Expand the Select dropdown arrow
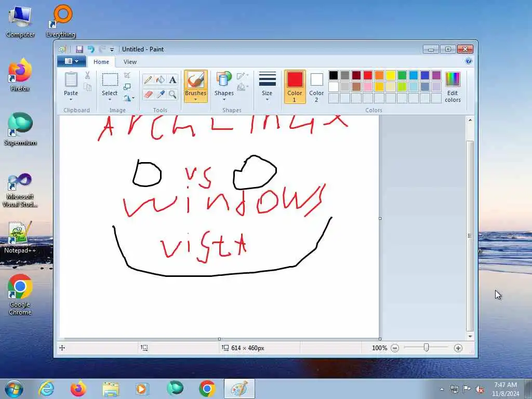The image size is (532, 399). (110, 100)
